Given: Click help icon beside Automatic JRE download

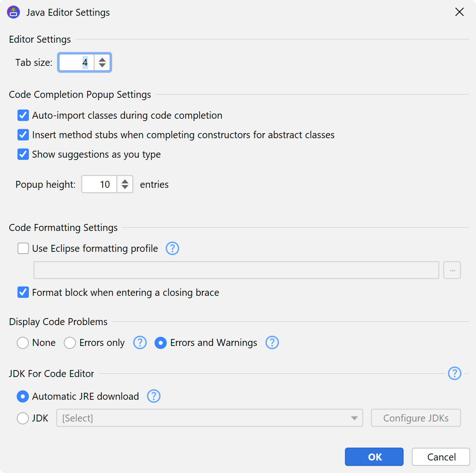Looking at the screenshot, I should click(154, 396).
